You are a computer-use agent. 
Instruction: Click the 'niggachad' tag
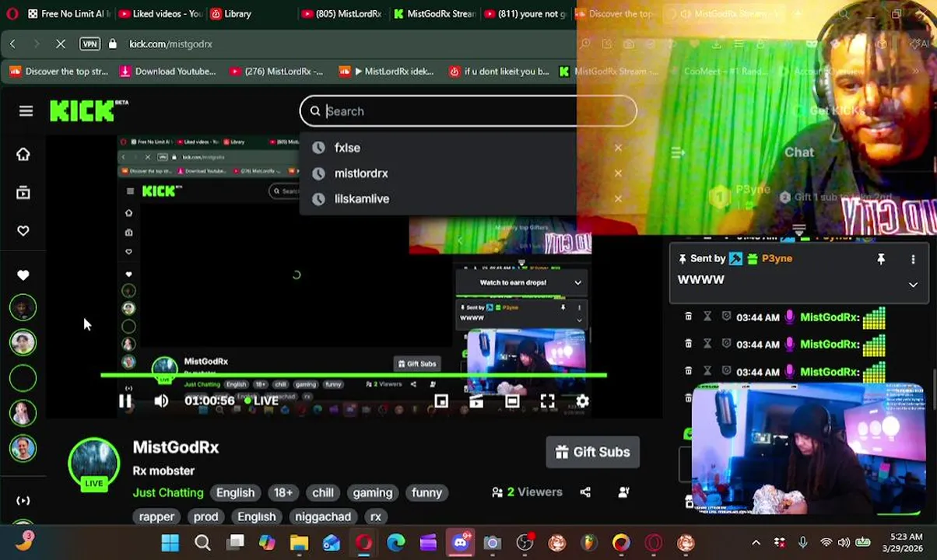coord(323,516)
